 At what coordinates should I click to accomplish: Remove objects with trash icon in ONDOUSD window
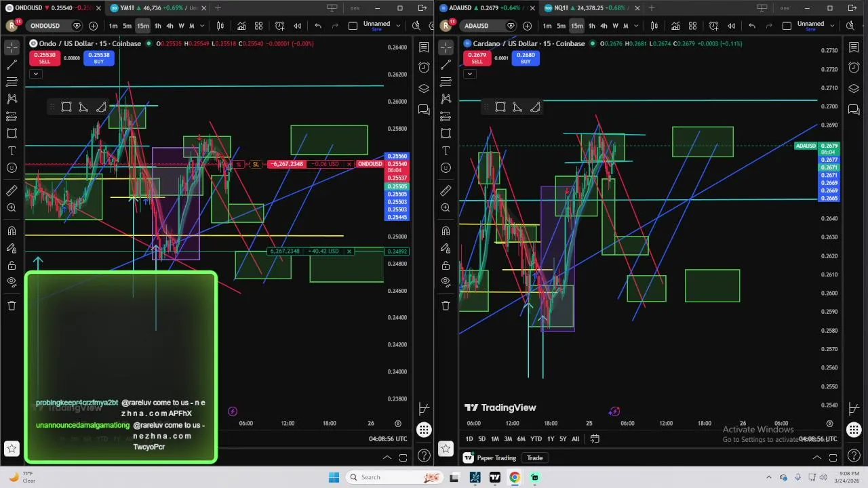click(x=12, y=306)
